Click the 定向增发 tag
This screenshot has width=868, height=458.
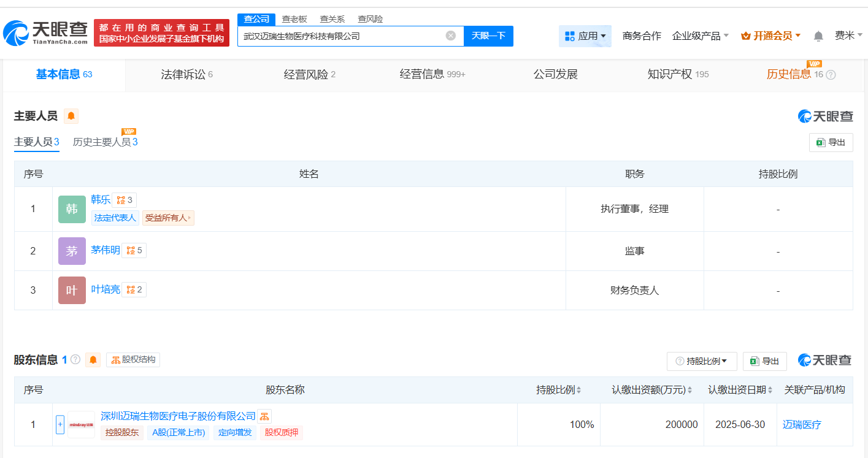coord(235,432)
